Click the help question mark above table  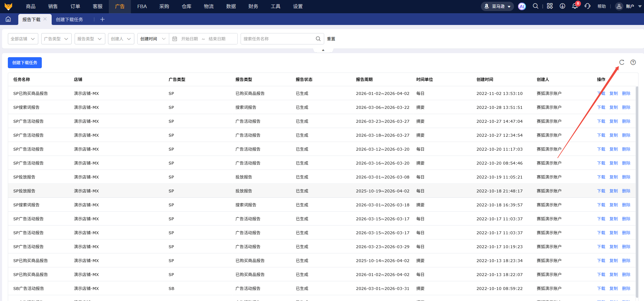[633, 62]
